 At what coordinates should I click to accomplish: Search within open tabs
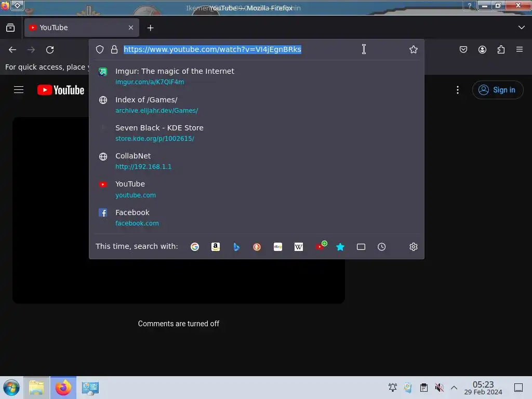pyautogui.click(x=361, y=247)
